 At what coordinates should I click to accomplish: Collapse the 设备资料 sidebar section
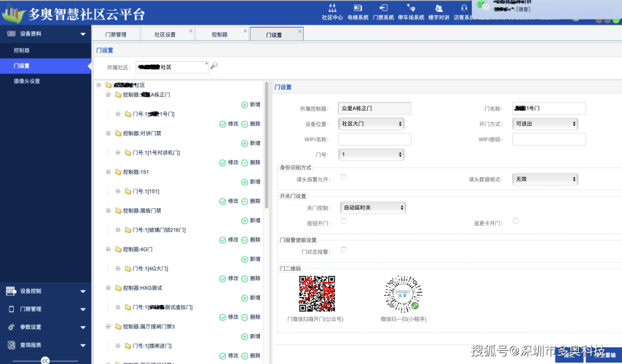click(x=46, y=33)
